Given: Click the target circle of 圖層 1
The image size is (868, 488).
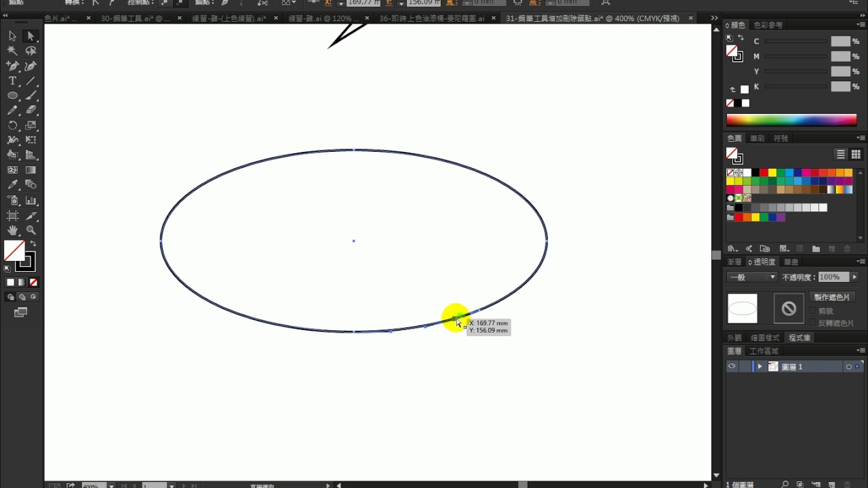Looking at the screenshot, I should click(848, 367).
